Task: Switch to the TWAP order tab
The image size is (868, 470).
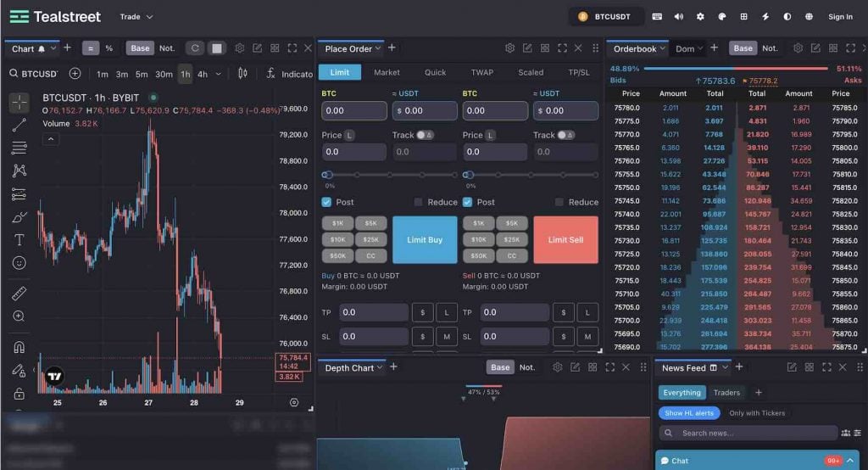Action: click(x=482, y=72)
